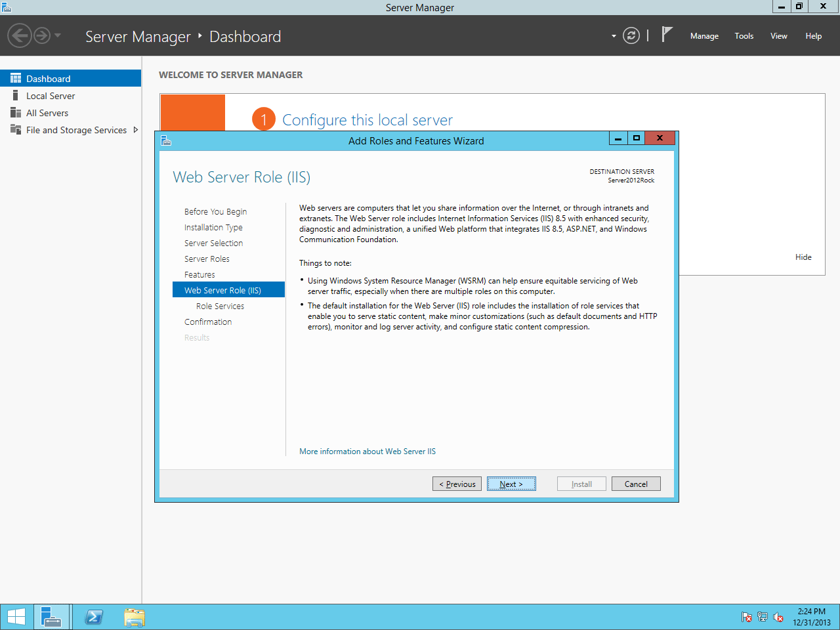Close the Add Roles and Features Wizard

tap(660, 138)
